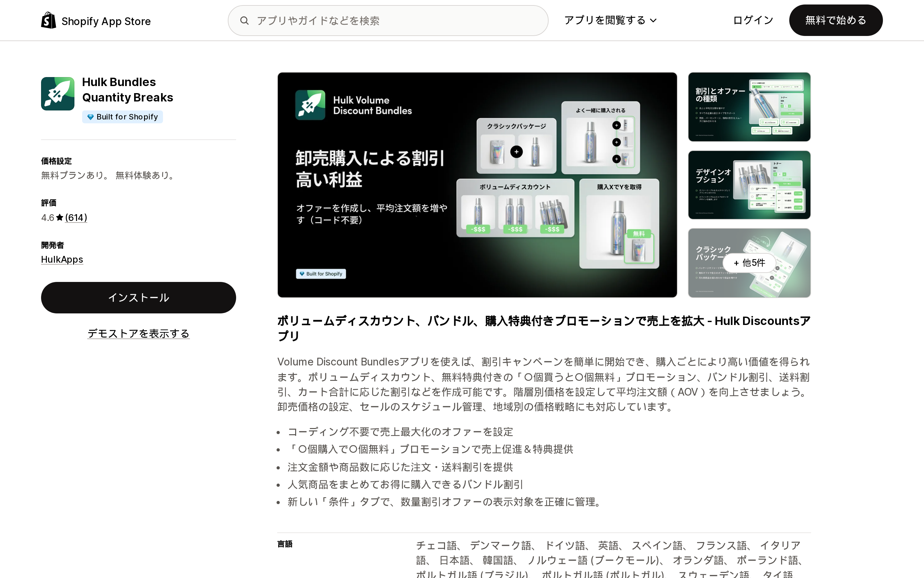Expand the アプリを閲覧する dropdown
The width and height of the screenshot is (924, 578).
[x=610, y=20]
